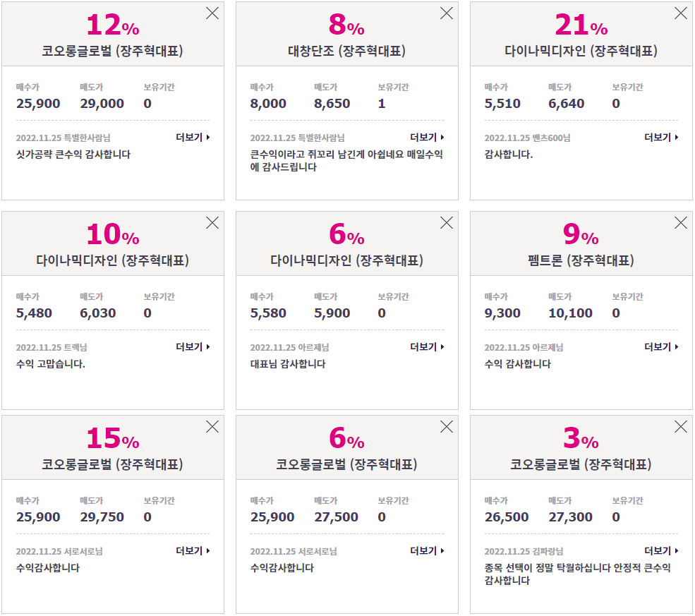Open 더보기 on the 15% 코오롱글로벌 card

193,550
